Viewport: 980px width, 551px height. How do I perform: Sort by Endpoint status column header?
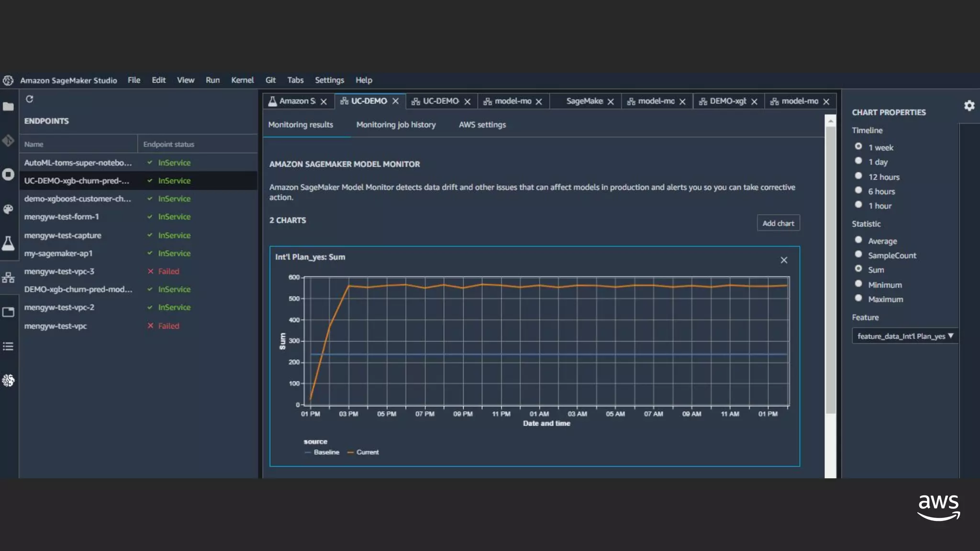(169, 144)
